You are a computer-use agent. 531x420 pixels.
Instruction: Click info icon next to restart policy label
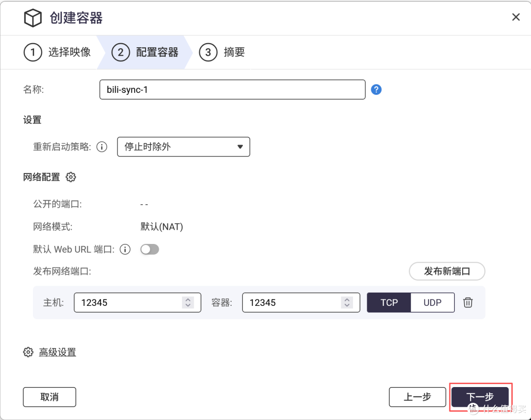[102, 147]
